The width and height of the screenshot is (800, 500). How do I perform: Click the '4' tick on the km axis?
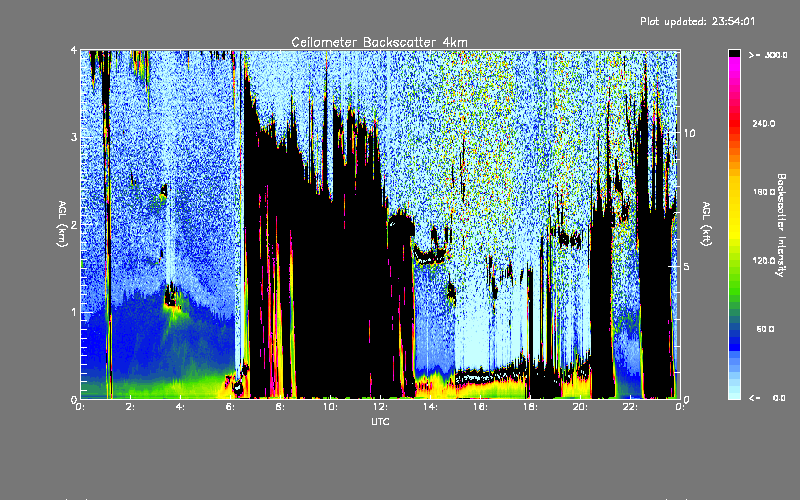pyautogui.click(x=74, y=50)
